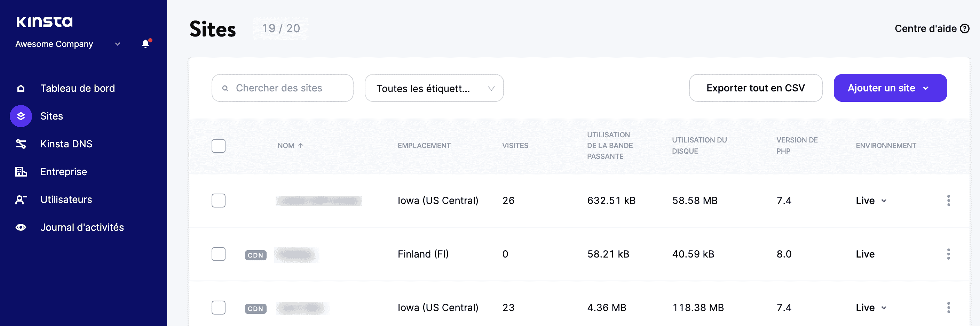The height and width of the screenshot is (326, 980).
Task: Check the Iowa site row checkbox
Action: [x=219, y=201]
